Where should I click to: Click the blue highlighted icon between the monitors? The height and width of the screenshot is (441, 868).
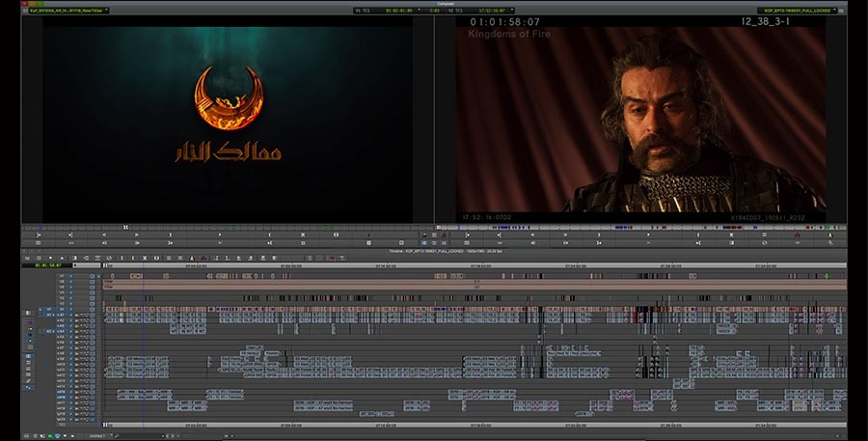[x=423, y=242]
